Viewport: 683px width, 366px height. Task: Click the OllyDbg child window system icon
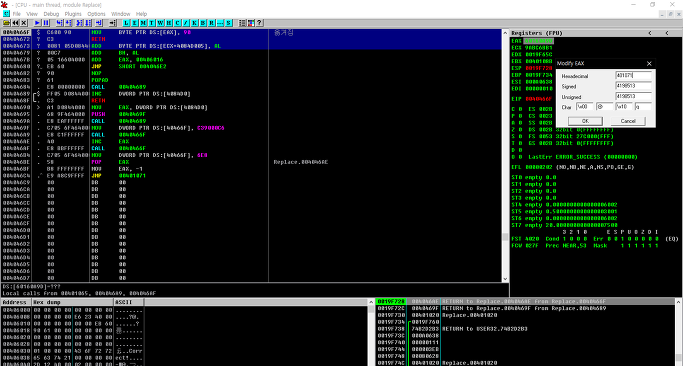click(x=6, y=14)
